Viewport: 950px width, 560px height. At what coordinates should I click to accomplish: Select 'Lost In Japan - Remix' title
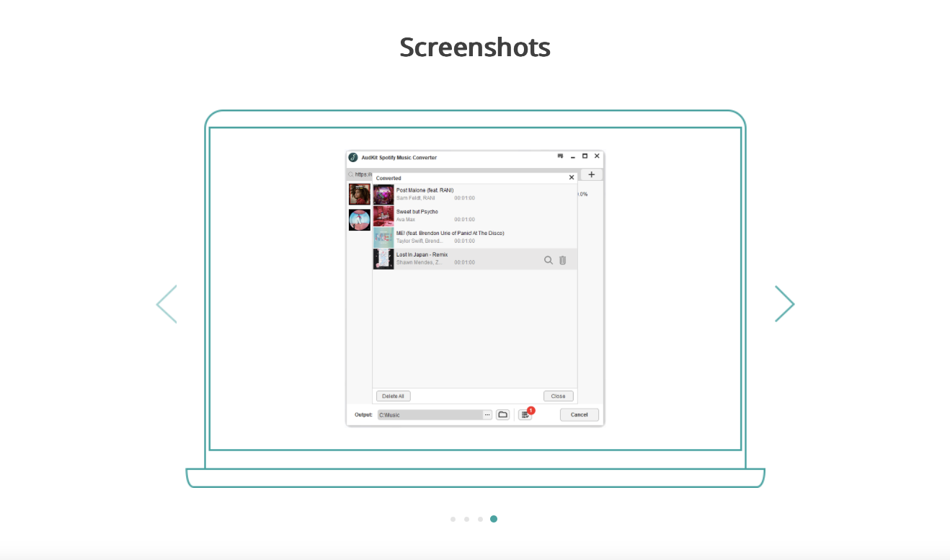pos(422,255)
